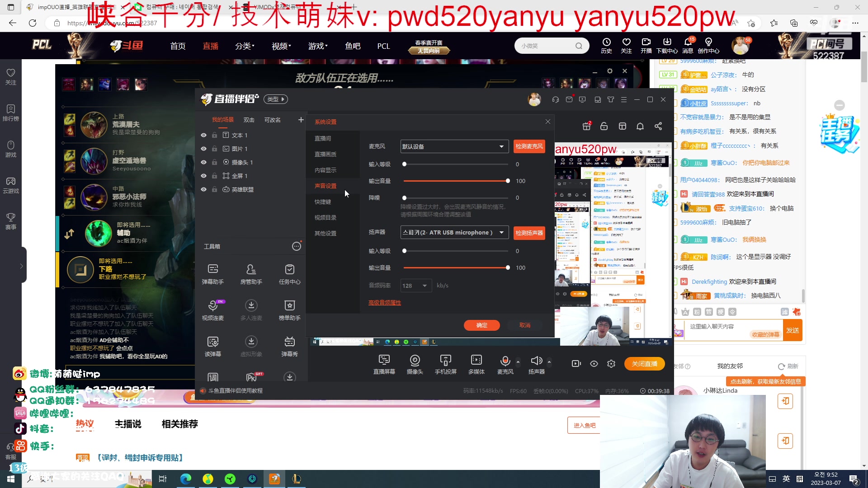The width and height of the screenshot is (868, 488).
Task: Toggle lock on 摄像头 1 source
Action: [214, 162]
